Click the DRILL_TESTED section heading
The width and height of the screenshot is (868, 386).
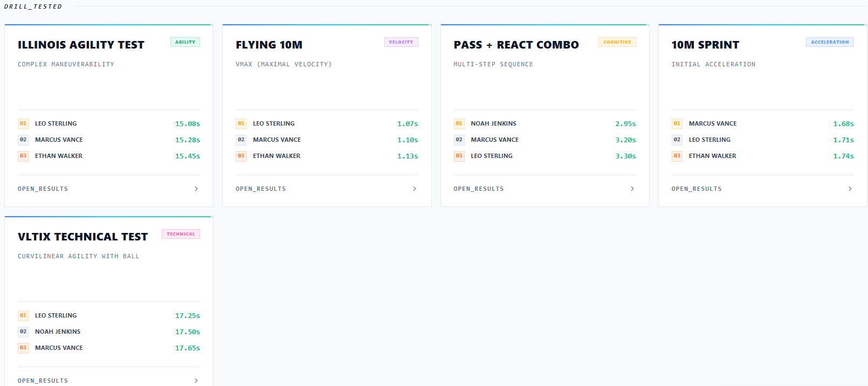point(33,6)
